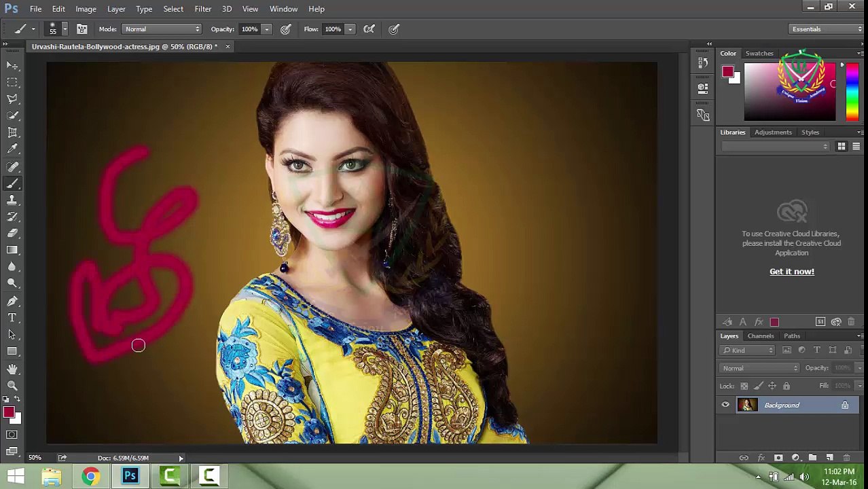Select the Clone Stamp tool
Viewport: 868px width, 489px height.
(x=12, y=200)
